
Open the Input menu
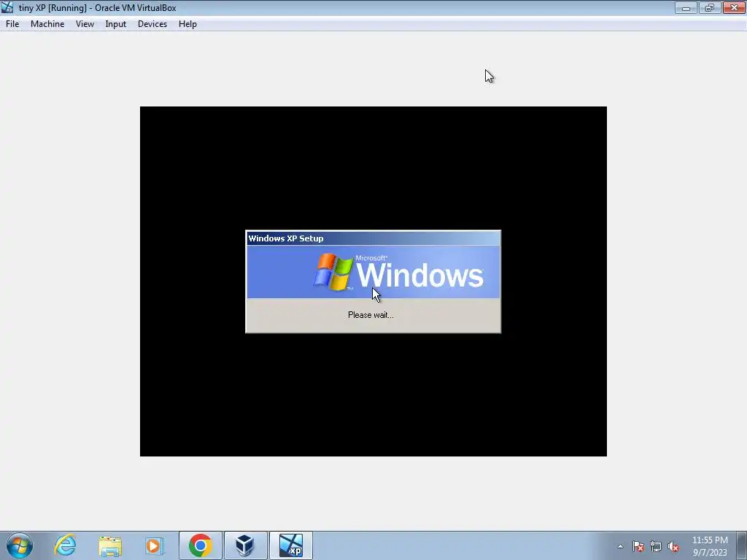pyautogui.click(x=116, y=24)
